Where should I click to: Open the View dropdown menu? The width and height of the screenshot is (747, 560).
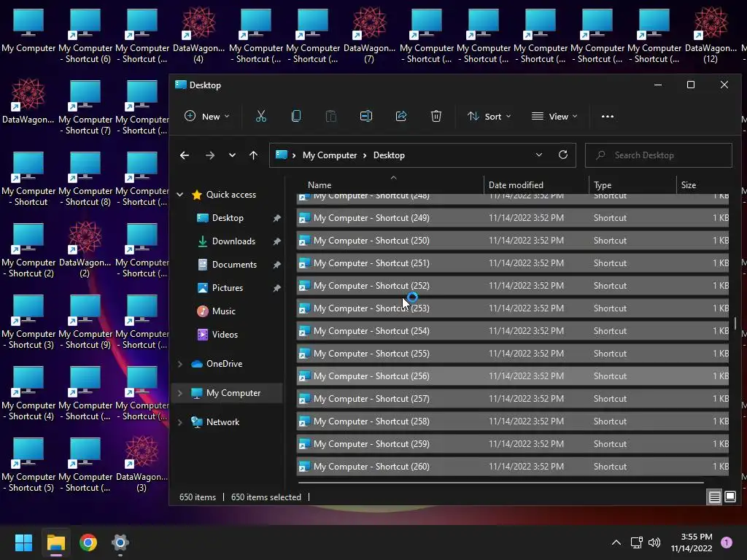(x=554, y=116)
